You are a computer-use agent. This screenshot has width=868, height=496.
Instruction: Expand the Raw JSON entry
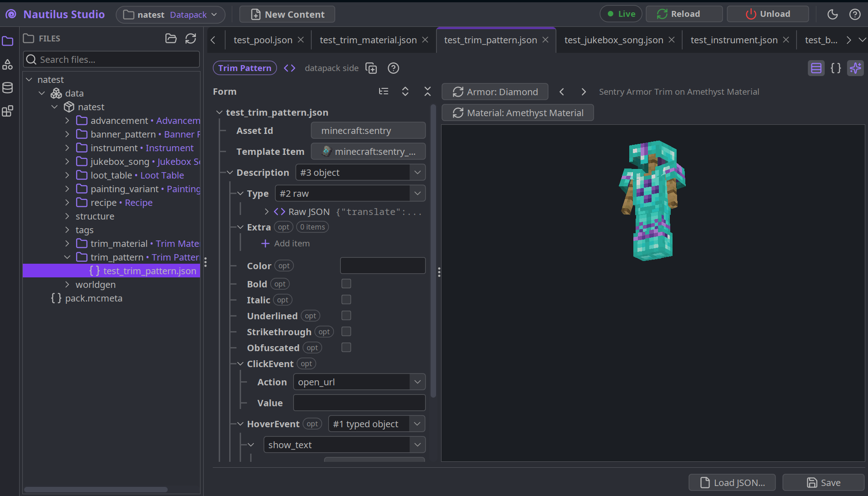[x=267, y=212]
